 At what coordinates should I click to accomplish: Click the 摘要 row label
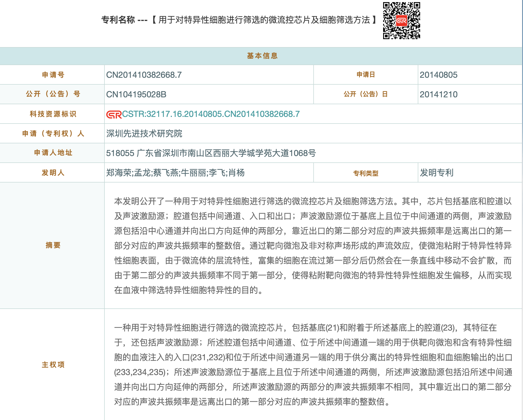click(53, 245)
